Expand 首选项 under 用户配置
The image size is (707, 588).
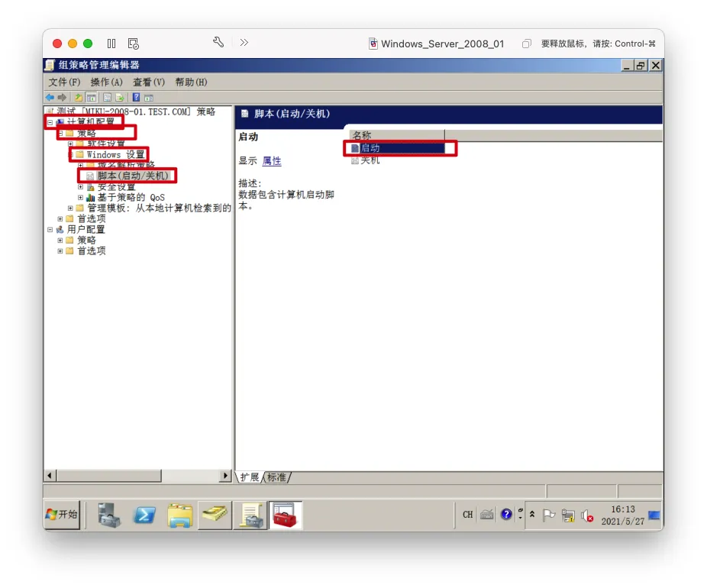(x=60, y=251)
